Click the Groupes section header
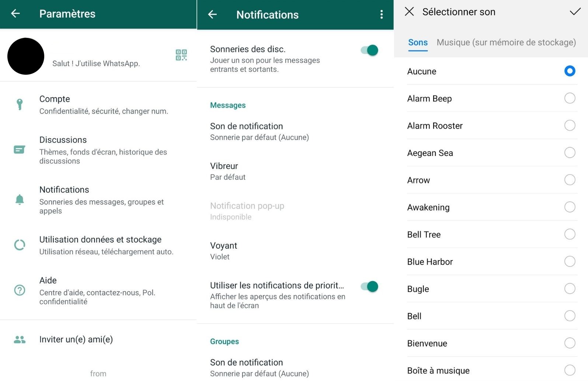588x387 pixels. click(225, 341)
